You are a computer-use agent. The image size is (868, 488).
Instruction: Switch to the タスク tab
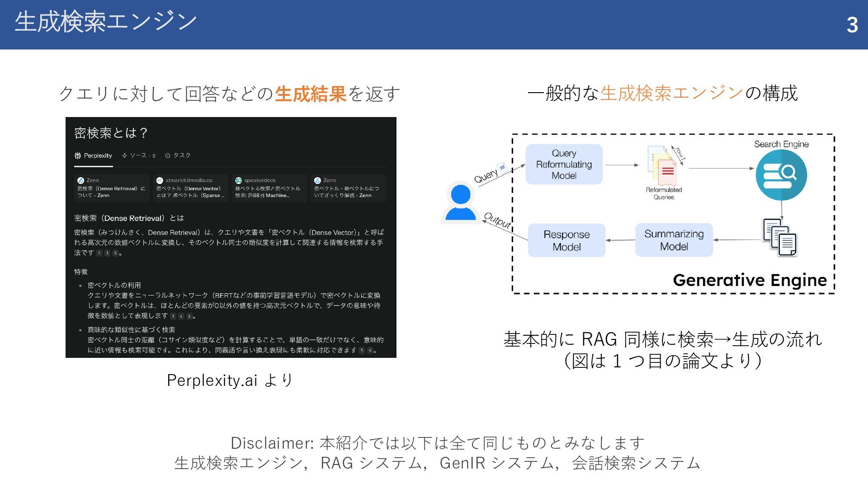coord(178,155)
